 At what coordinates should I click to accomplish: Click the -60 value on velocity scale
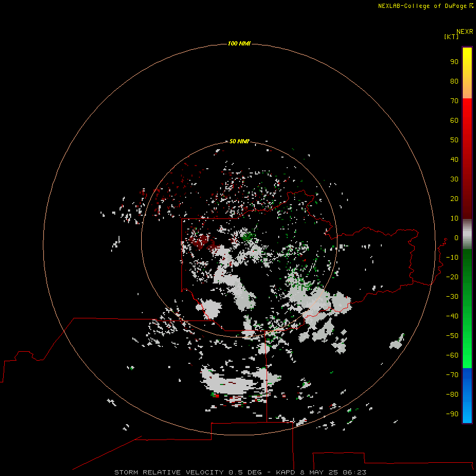pos(452,355)
